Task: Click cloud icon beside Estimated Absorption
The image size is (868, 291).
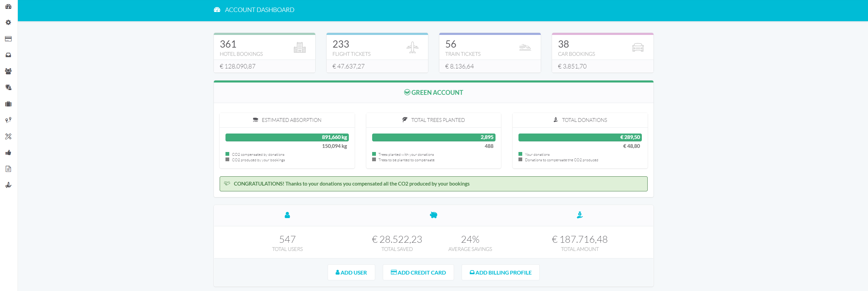Action: click(256, 120)
